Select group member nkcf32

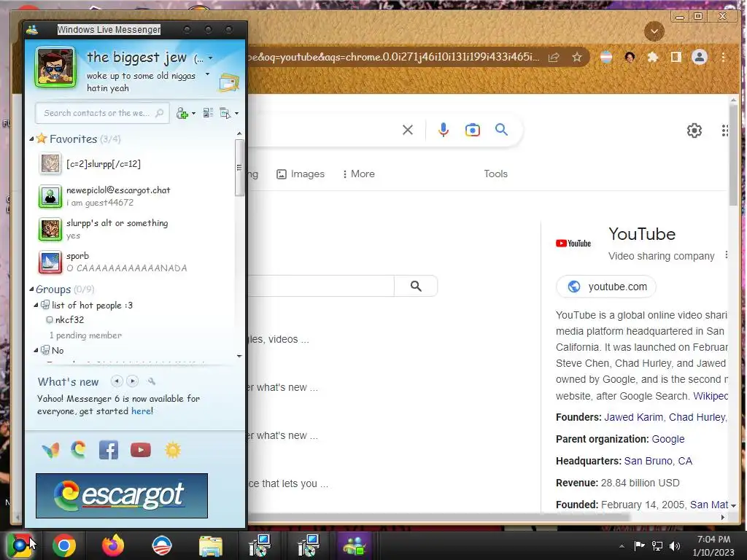click(69, 320)
